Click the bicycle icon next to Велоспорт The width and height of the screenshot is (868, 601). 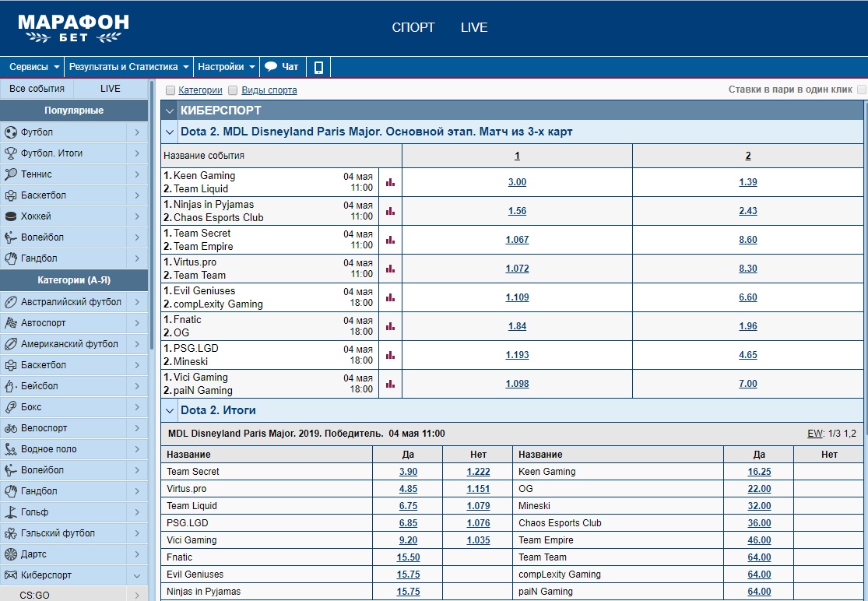point(11,427)
